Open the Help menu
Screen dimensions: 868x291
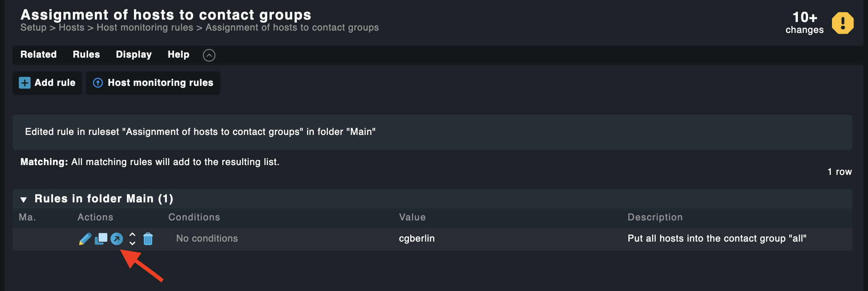179,55
